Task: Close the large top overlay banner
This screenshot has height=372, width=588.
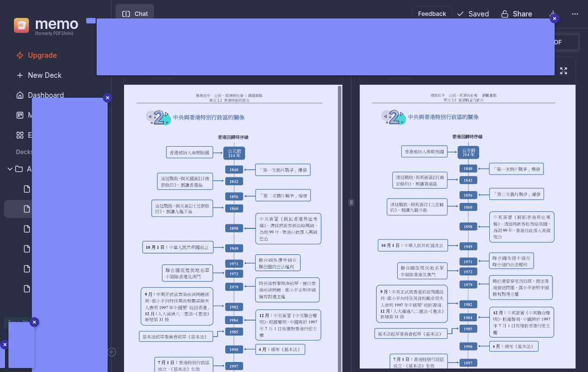Action: 555,18
